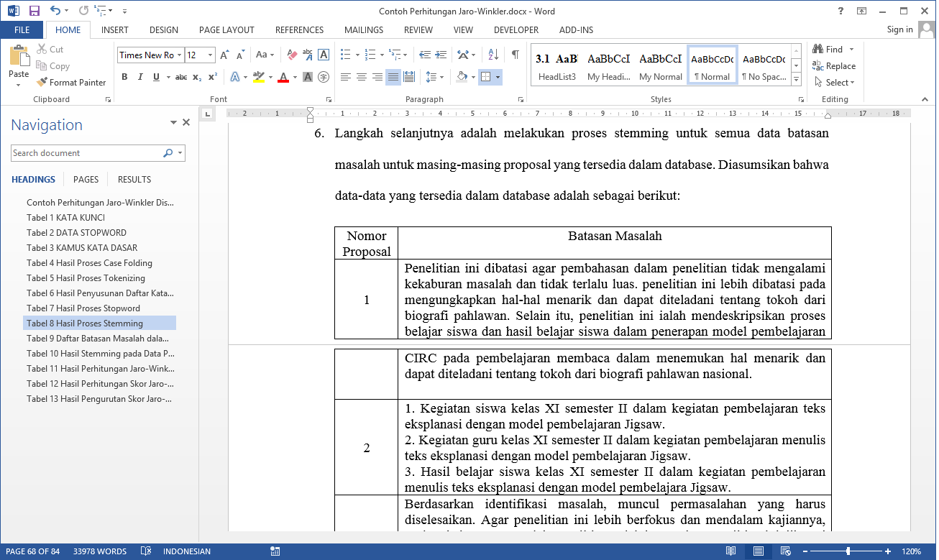Expand the Select dropdown in Editing

coord(836,83)
